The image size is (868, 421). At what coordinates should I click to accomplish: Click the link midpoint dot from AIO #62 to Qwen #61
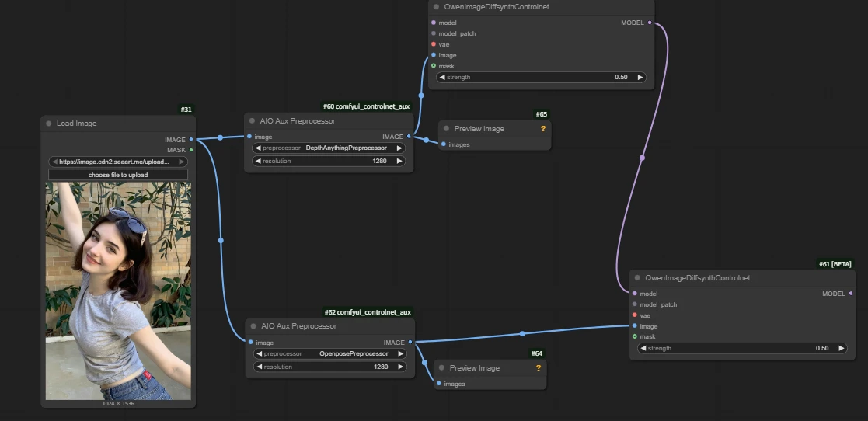pos(522,333)
